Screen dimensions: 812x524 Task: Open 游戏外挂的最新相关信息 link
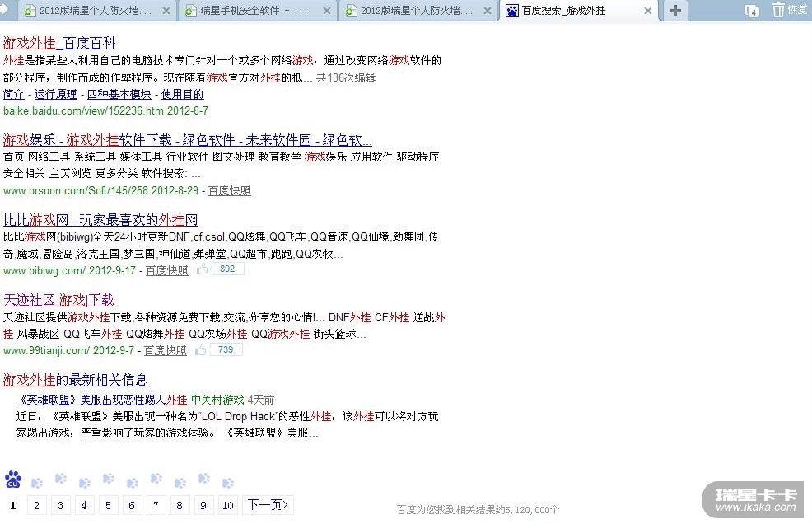click(x=76, y=380)
